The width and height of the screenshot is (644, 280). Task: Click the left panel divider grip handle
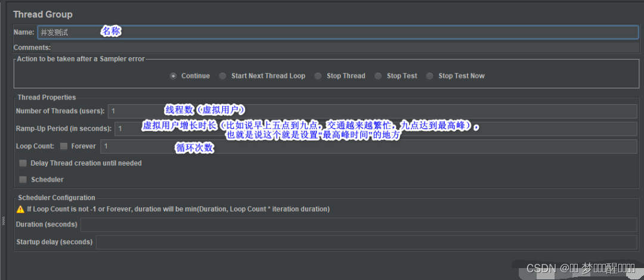pyautogui.click(x=4, y=221)
